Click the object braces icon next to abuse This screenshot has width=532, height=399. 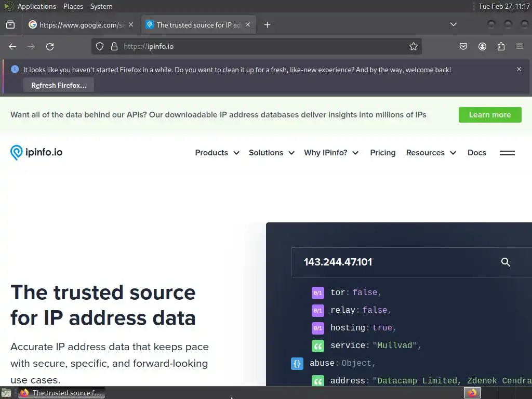(297, 363)
